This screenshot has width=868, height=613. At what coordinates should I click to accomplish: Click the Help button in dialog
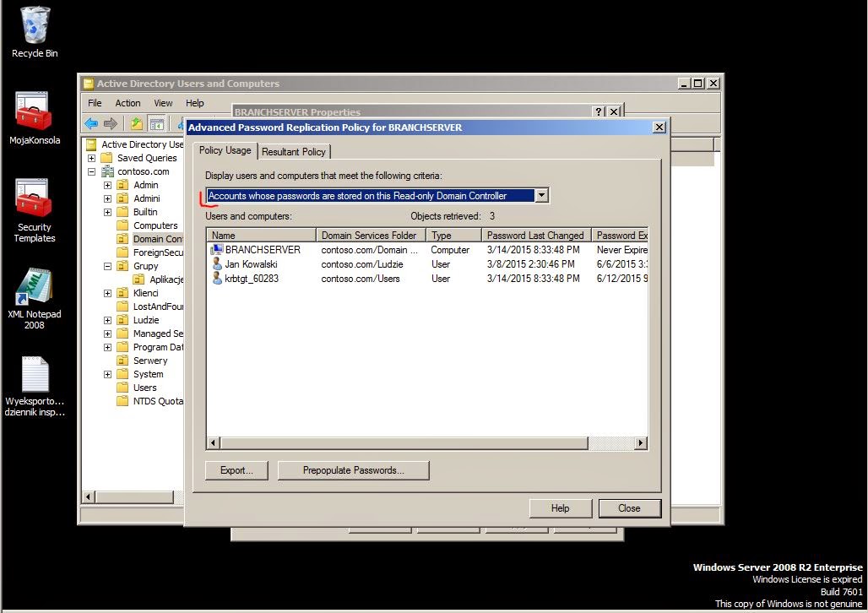pos(560,507)
